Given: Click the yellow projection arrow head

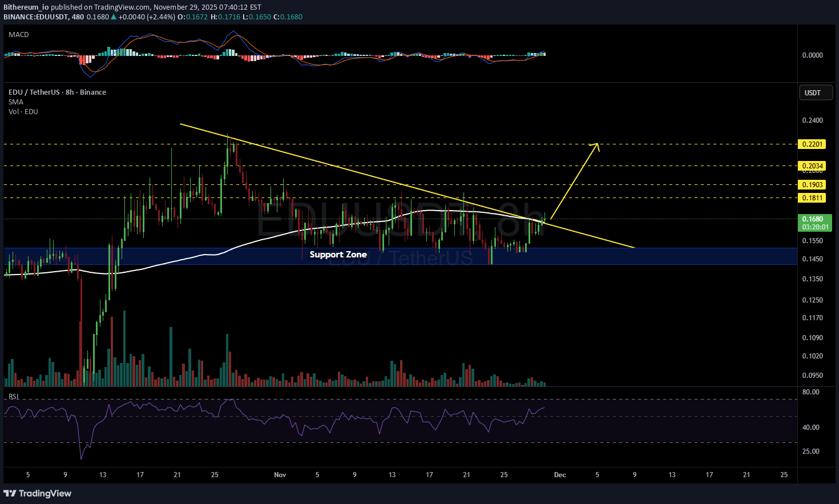Looking at the screenshot, I should tap(597, 144).
